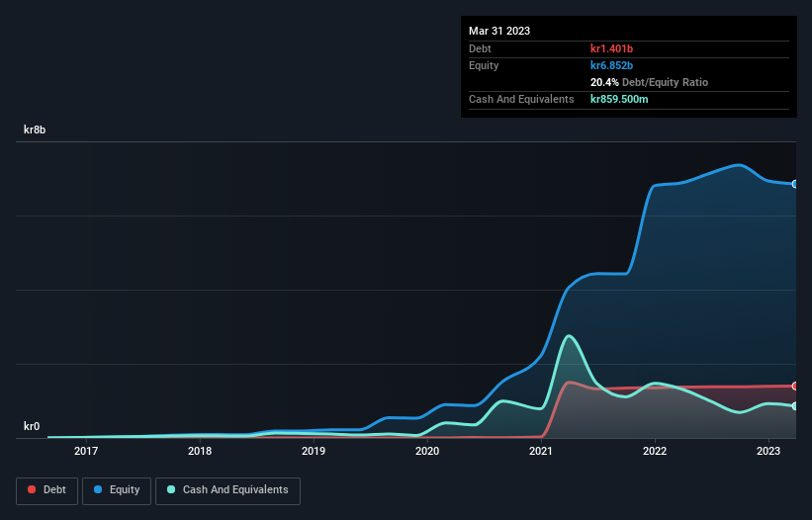Click the kr6.852b equity value
812x520 pixels.
[x=611, y=65]
